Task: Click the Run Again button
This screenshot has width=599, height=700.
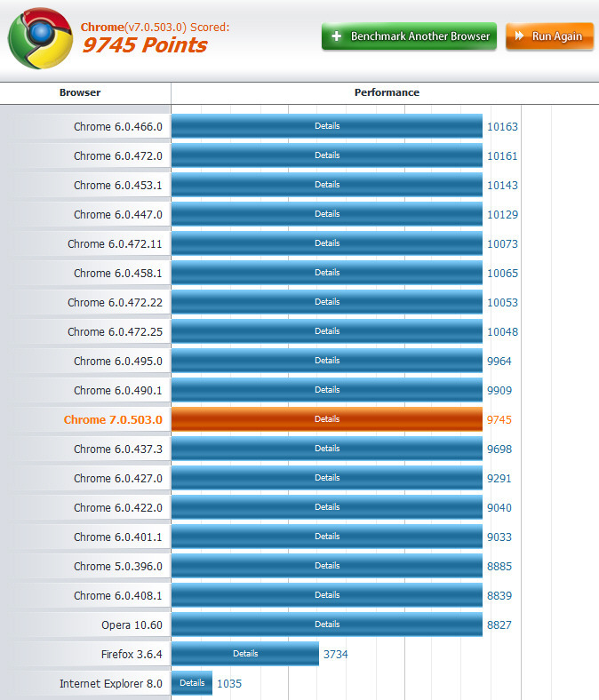Action: coord(550,36)
